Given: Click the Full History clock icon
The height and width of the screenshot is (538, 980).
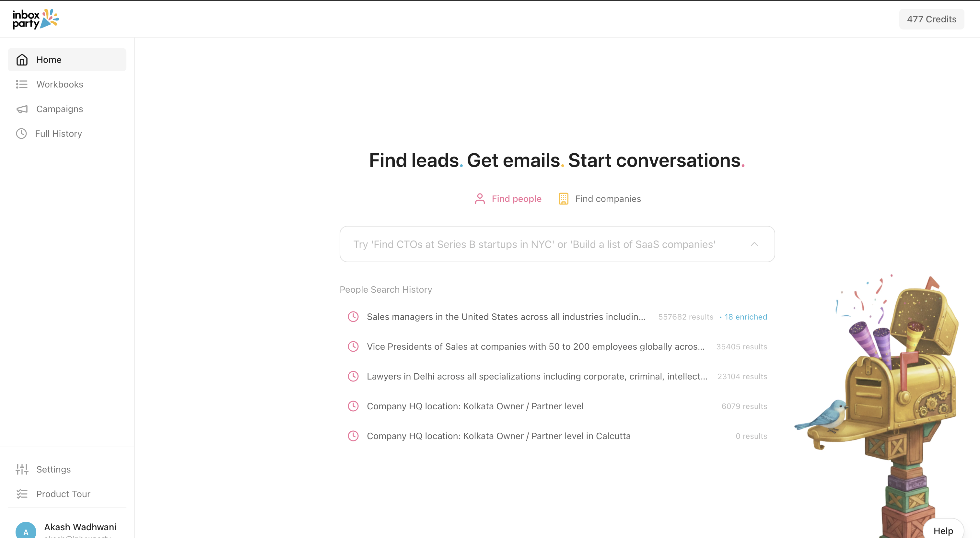Looking at the screenshot, I should coord(21,134).
